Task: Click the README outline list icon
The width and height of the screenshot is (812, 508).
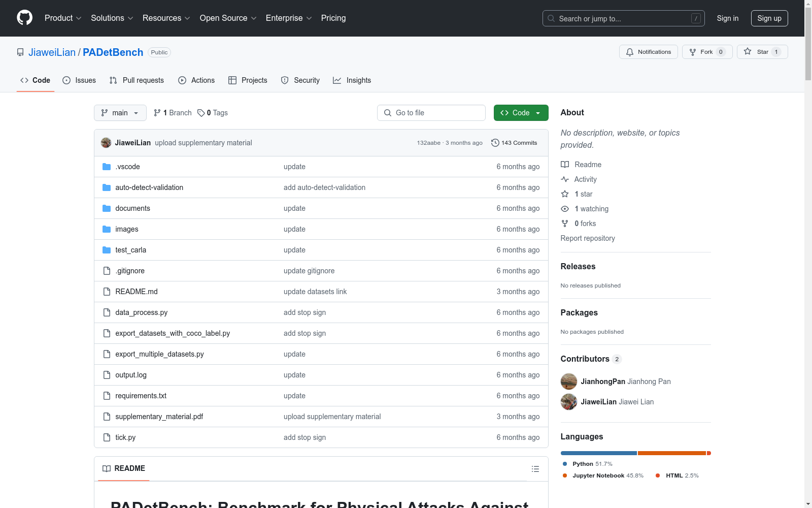Action: [535, 469]
